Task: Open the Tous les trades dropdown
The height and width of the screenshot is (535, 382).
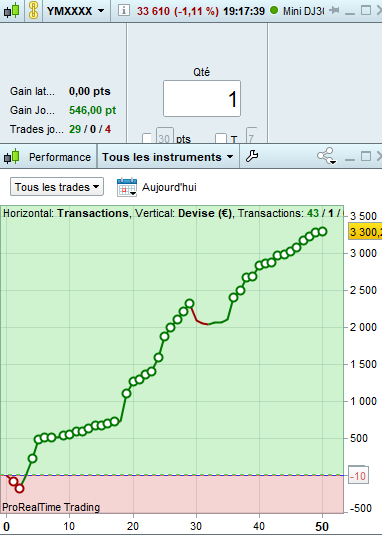Action: 57,187
